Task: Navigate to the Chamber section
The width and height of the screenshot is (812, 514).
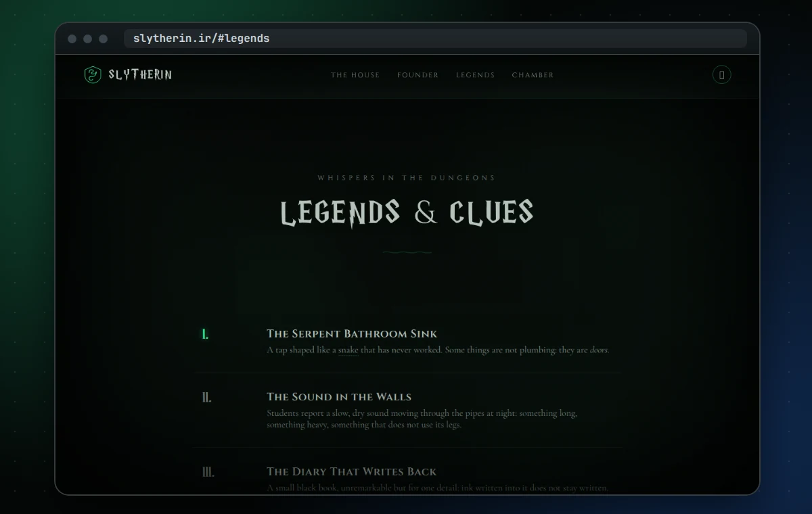Action: (x=533, y=75)
